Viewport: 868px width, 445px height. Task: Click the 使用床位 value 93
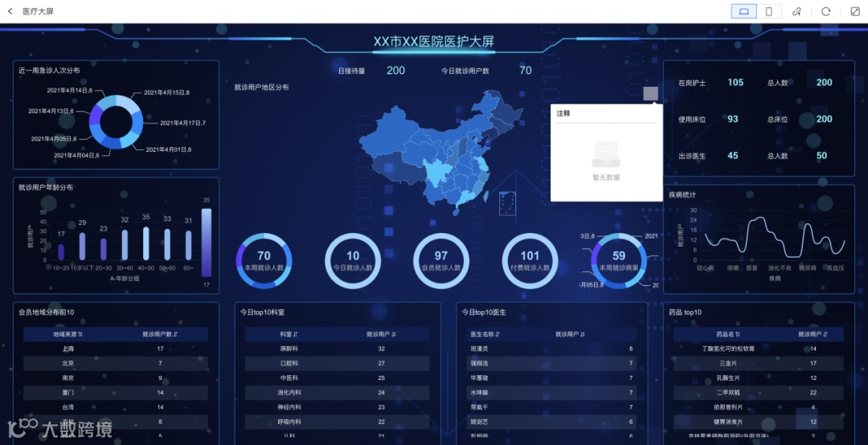(x=733, y=119)
